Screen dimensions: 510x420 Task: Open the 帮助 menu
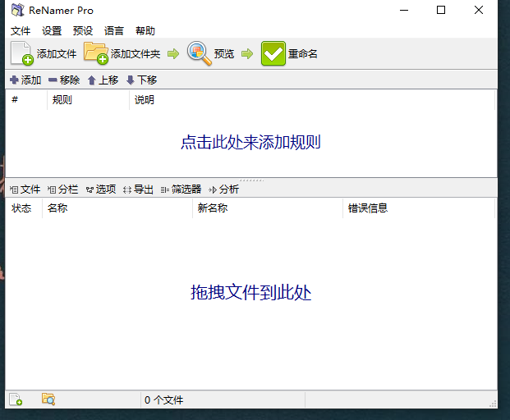pos(145,31)
